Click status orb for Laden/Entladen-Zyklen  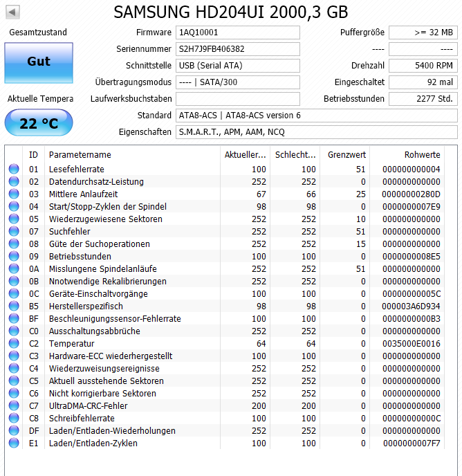pos(14,443)
